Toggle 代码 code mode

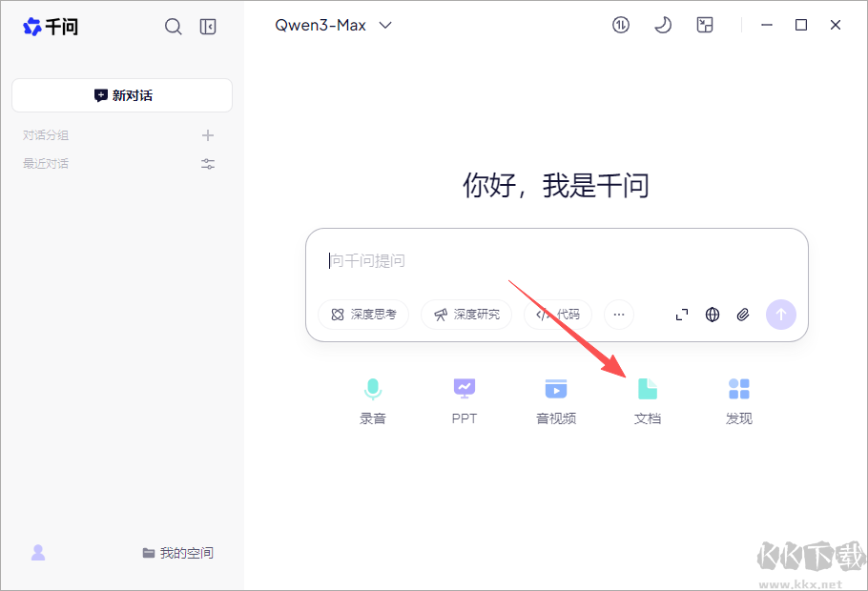(557, 315)
